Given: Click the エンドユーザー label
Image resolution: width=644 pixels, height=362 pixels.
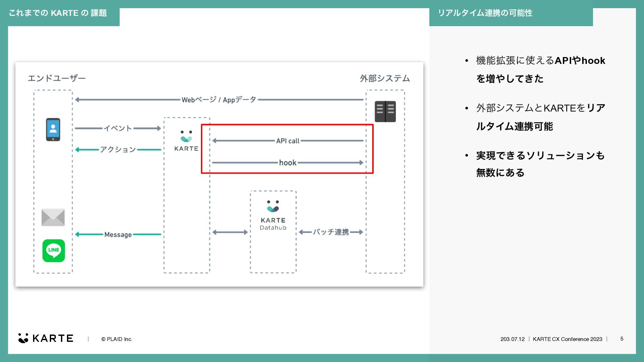Looking at the screenshot, I should pyautogui.click(x=57, y=78).
